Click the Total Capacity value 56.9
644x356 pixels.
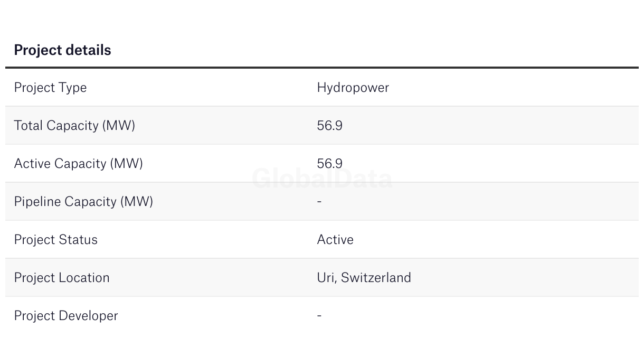tap(329, 126)
